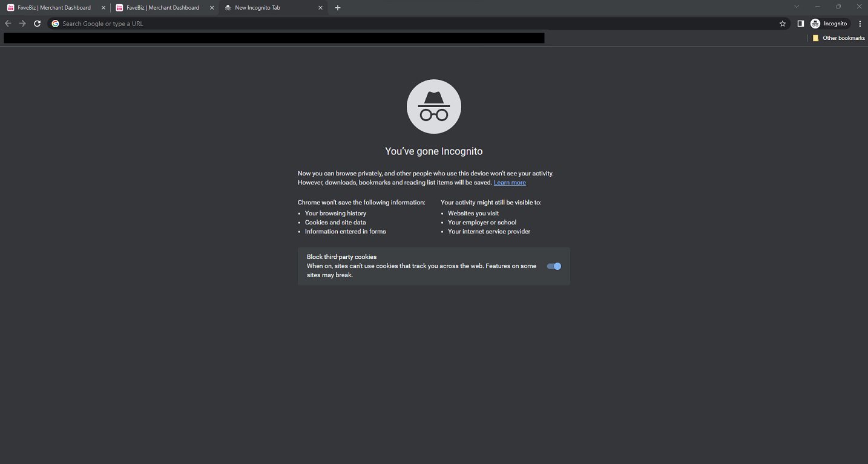The image size is (868, 464).
Task: Restore down the Chrome window
Action: [x=838, y=7]
